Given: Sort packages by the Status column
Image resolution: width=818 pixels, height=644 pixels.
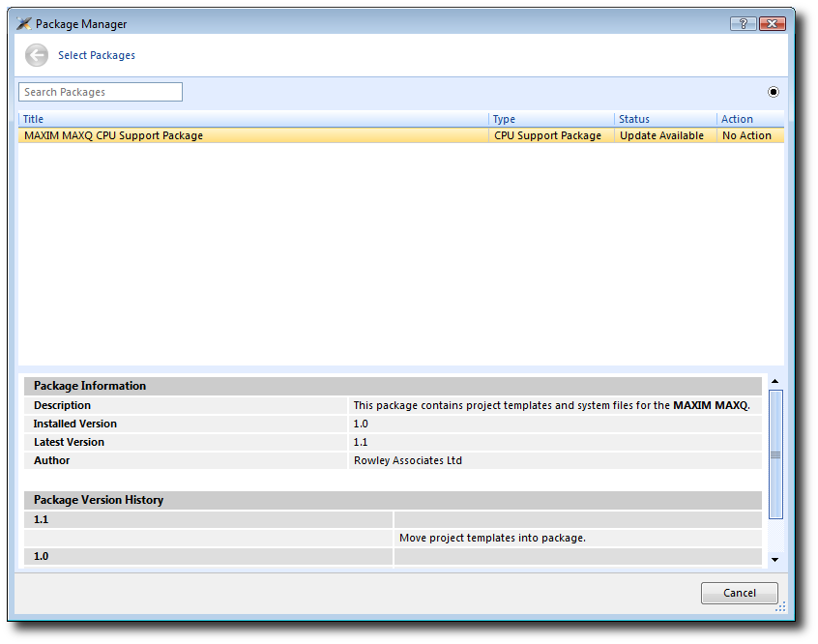Looking at the screenshot, I should [665, 119].
